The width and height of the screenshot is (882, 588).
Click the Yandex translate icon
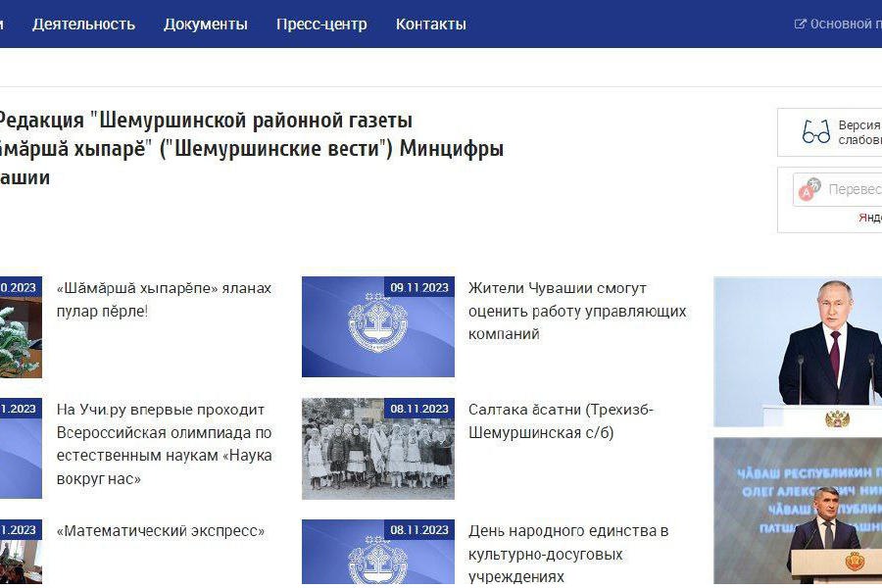click(809, 189)
